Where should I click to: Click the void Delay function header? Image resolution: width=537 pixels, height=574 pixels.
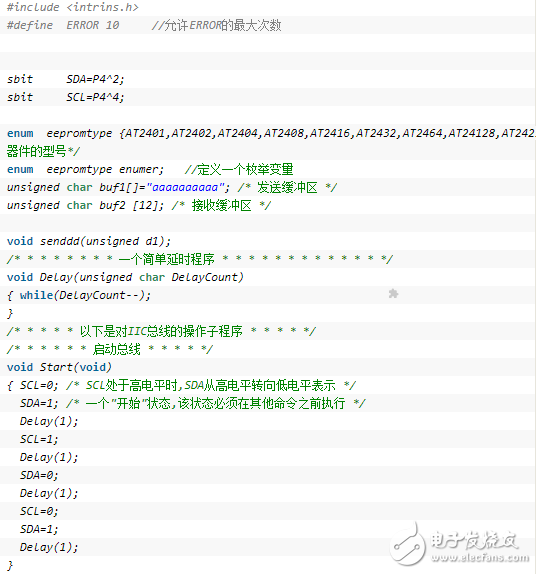tap(125, 277)
